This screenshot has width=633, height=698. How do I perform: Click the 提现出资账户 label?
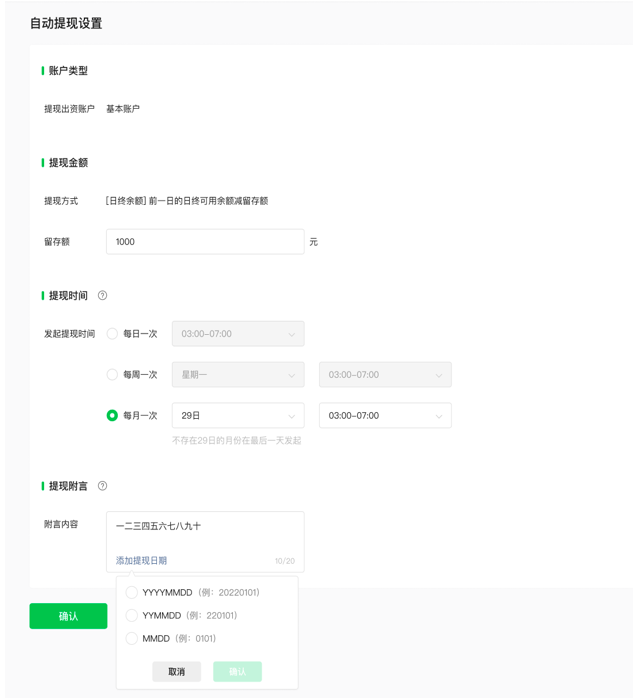point(69,109)
